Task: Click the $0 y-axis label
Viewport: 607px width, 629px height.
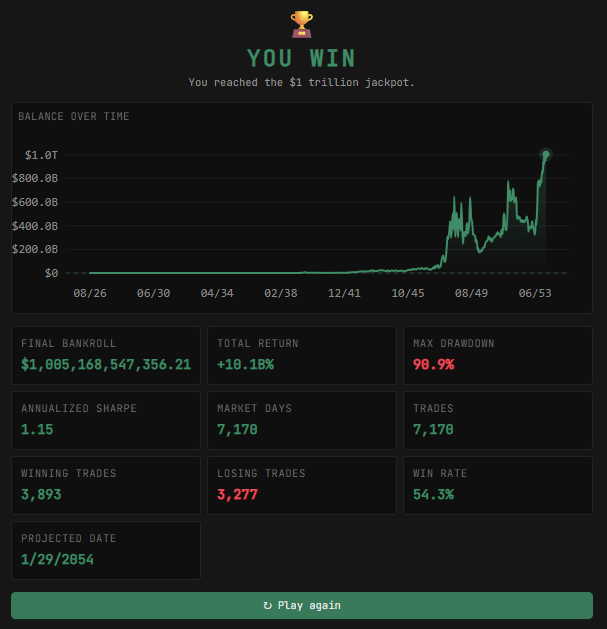Action: click(51, 273)
